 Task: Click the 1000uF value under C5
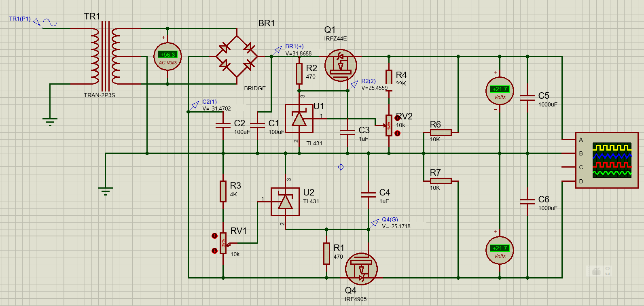pyautogui.click(x=548, y=104)
